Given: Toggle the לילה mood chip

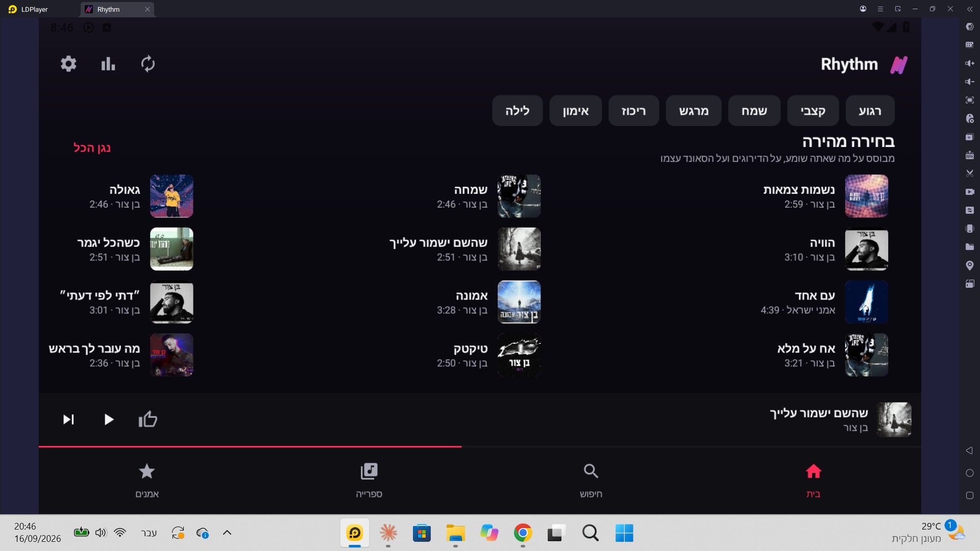Looking at the screenshot, I should click(517, 111).
